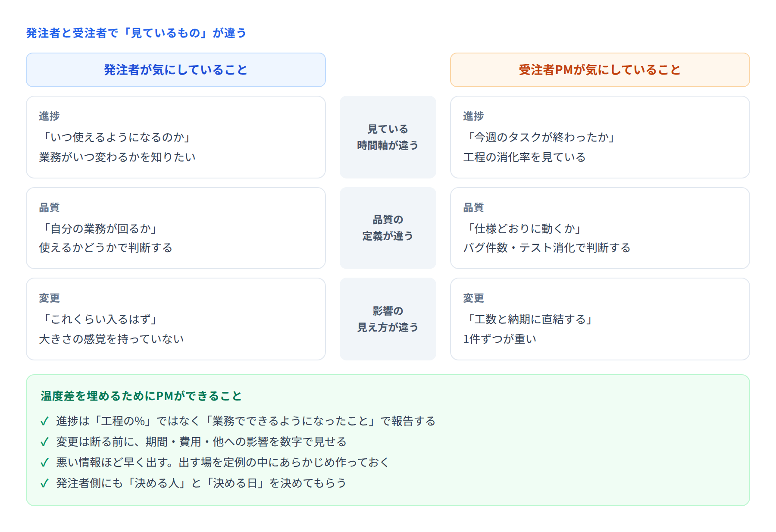The image size is (776, 532).
Task: Click the line ending with で報告する
Action: pyautogui.click(x=246, y=421)
